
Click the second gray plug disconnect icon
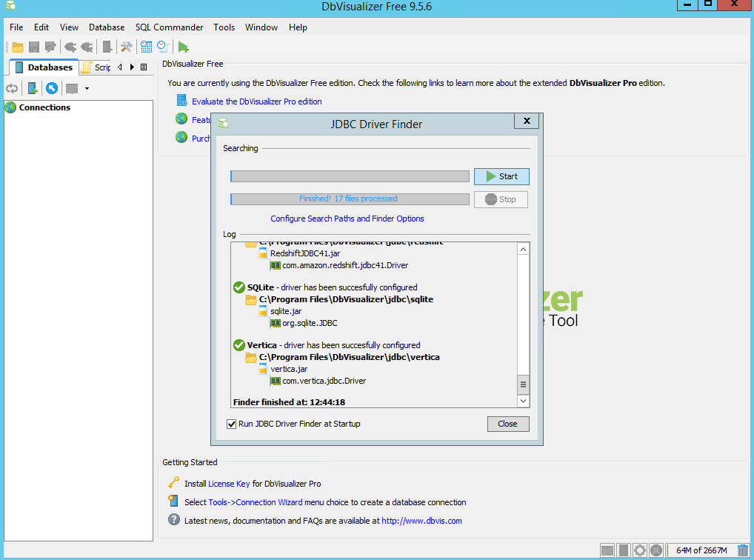click(x=87, y=47)
